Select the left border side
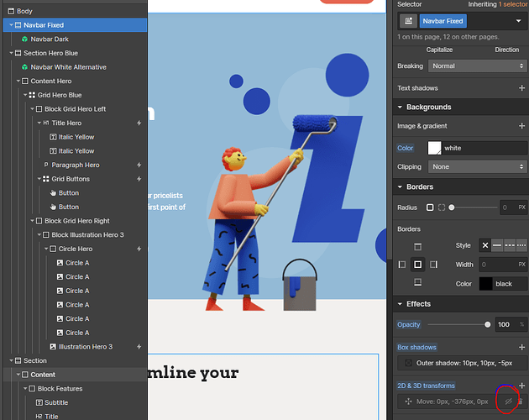Image resolution: width=529 pixels, height=420 pixels. click(x=402, y=265)
